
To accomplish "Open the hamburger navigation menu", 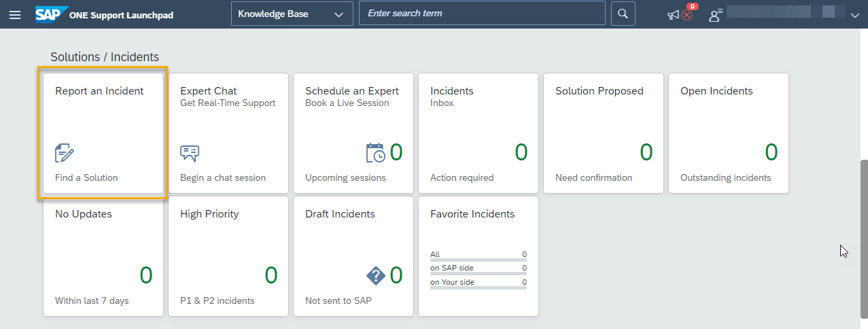I will [x=14, y=14].
